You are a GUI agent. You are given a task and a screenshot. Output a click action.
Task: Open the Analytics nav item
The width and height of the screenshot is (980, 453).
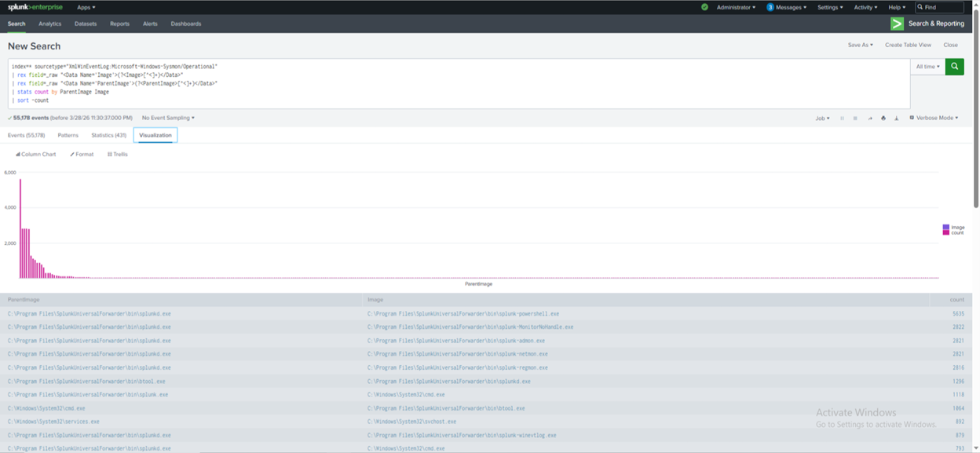[x=49, y=24]
